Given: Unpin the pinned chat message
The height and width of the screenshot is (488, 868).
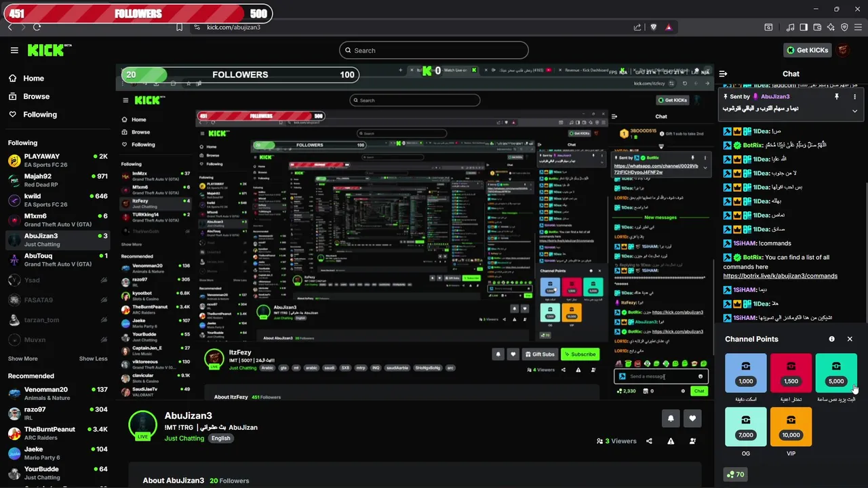Looking at the screenshot, I should [837, 97].
